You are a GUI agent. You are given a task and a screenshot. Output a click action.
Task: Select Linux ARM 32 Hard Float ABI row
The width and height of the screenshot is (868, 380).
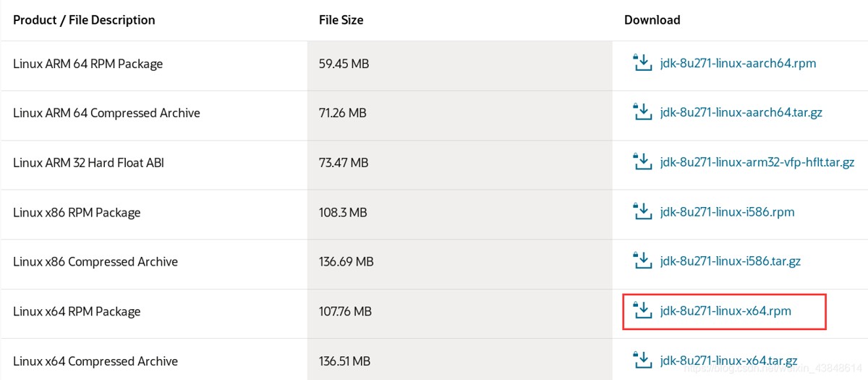click(x=434, y=163)
